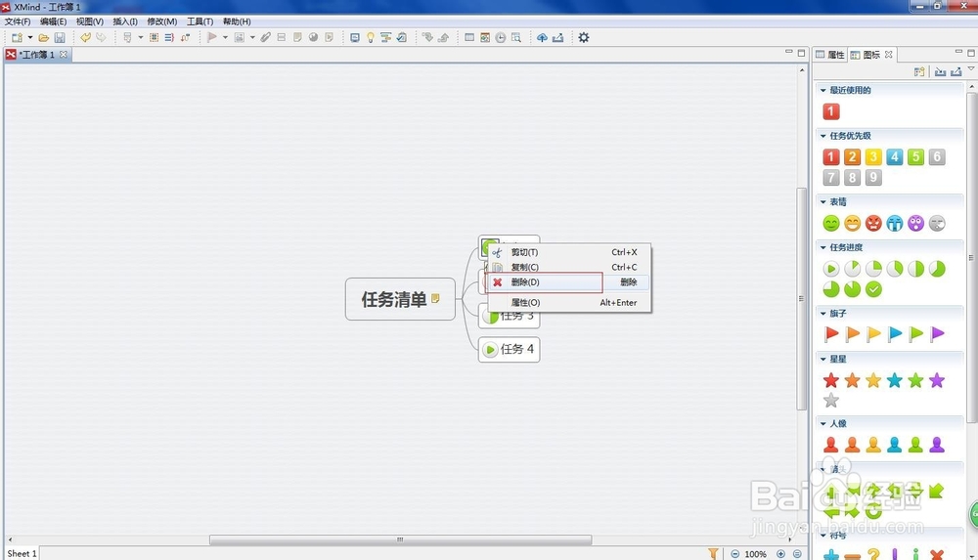Select the red angry face marker
The image size is (978, 560).
(x=873, y=223)
